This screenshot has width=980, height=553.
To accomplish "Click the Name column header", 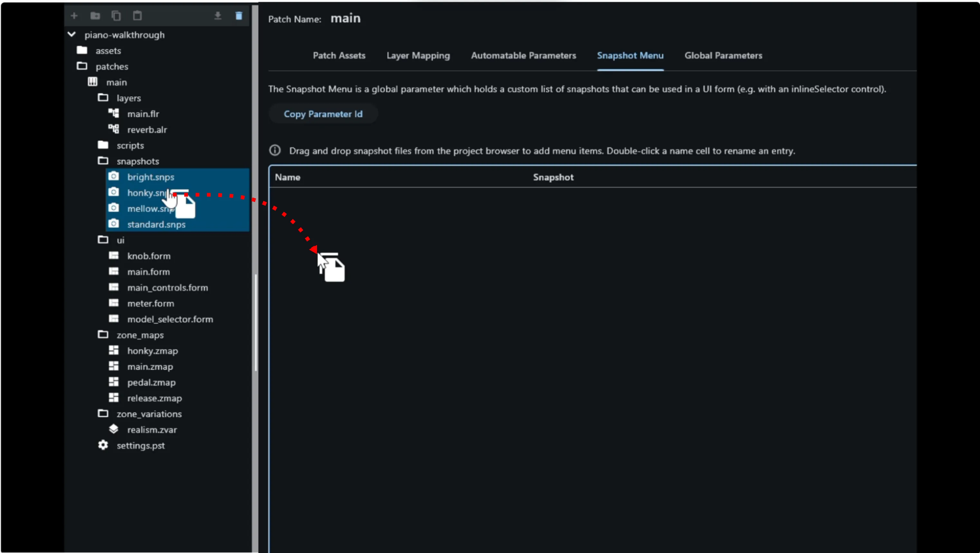I will pyautogui.click(x=287, y=177).
